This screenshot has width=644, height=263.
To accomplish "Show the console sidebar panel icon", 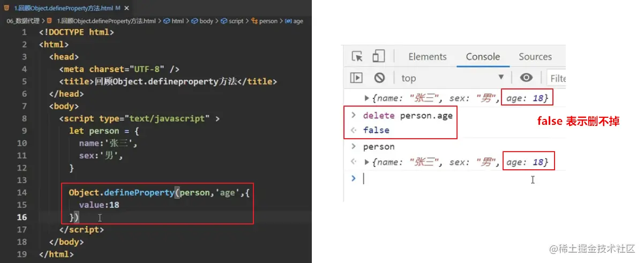I will pyautogui.click(x=356, y=78).
